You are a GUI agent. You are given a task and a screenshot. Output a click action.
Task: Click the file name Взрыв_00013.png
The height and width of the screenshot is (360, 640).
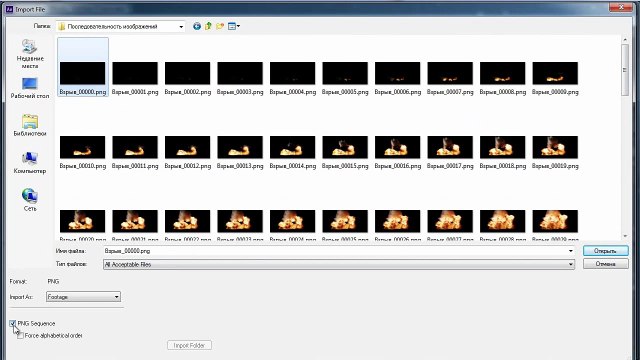[x=240, y=166]
